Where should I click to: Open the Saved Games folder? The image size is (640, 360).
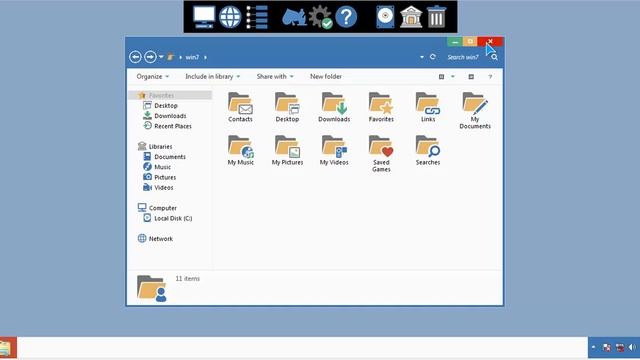coord(381,153)
